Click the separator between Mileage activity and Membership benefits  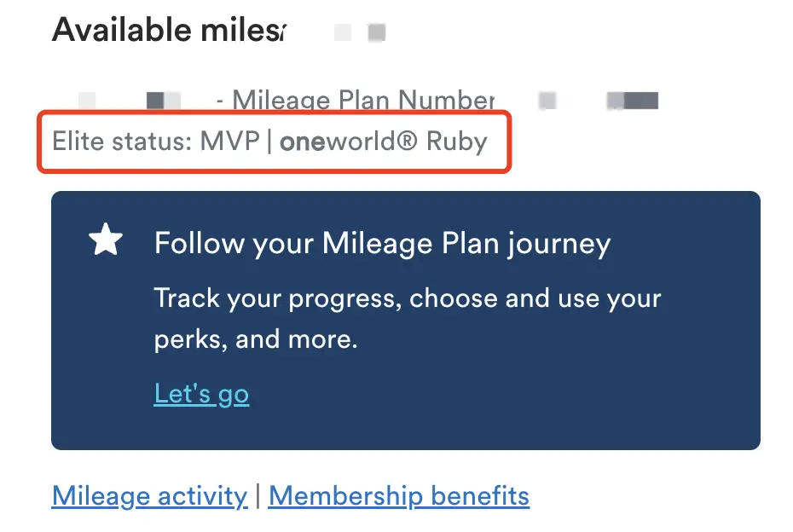[258, 495]
